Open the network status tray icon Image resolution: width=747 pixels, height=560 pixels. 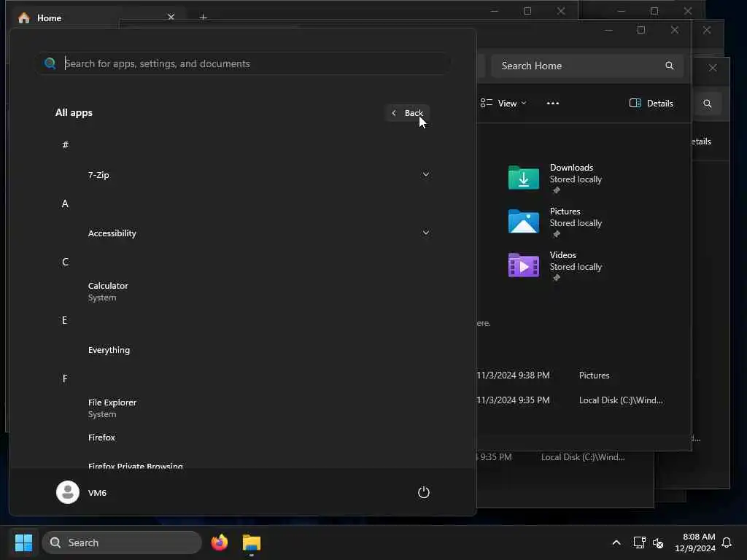pos(639,542)
